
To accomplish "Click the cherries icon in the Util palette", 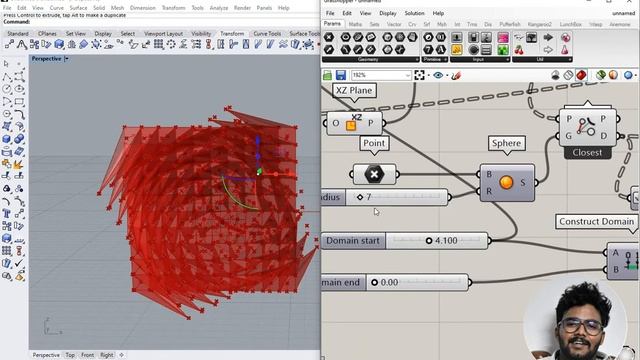I will (519, 50).
